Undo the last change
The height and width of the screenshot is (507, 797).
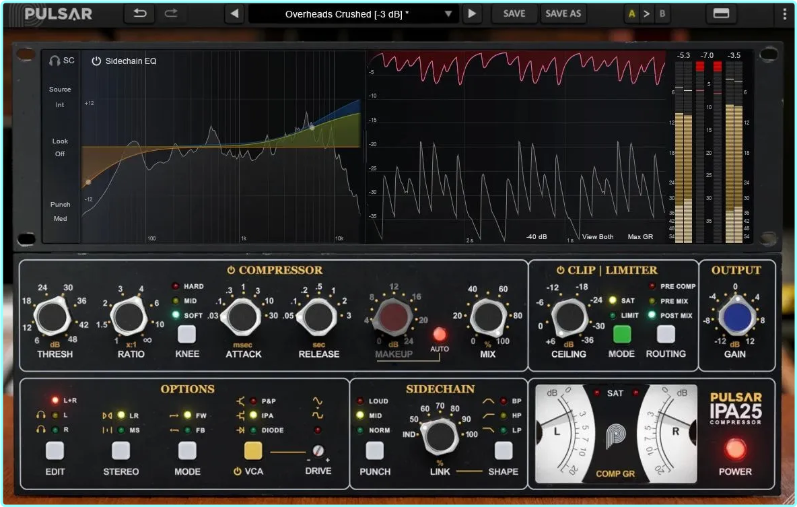click(139, 14)
